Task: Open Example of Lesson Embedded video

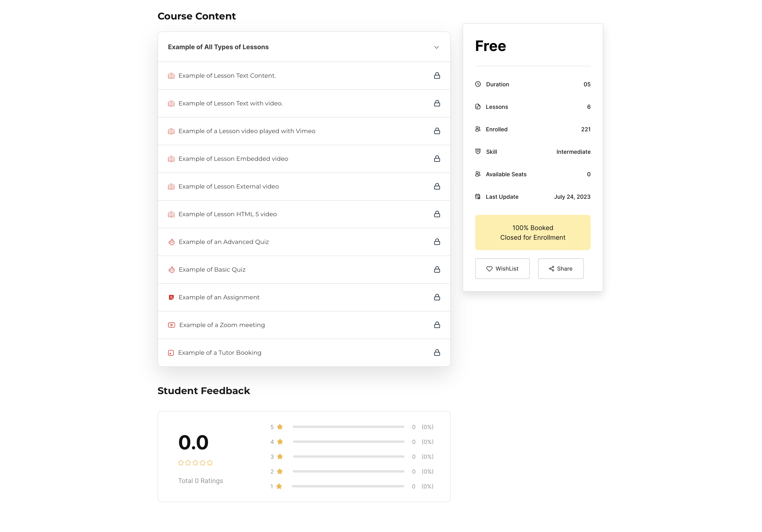Action: (x=233, y=159)
